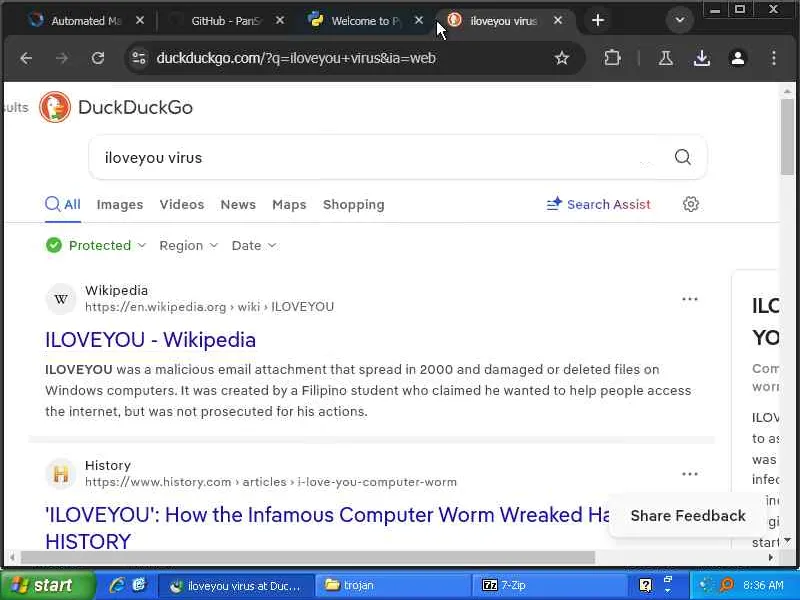Switch to Shopping results
800x600 pixels.
(x=354, y=205)
